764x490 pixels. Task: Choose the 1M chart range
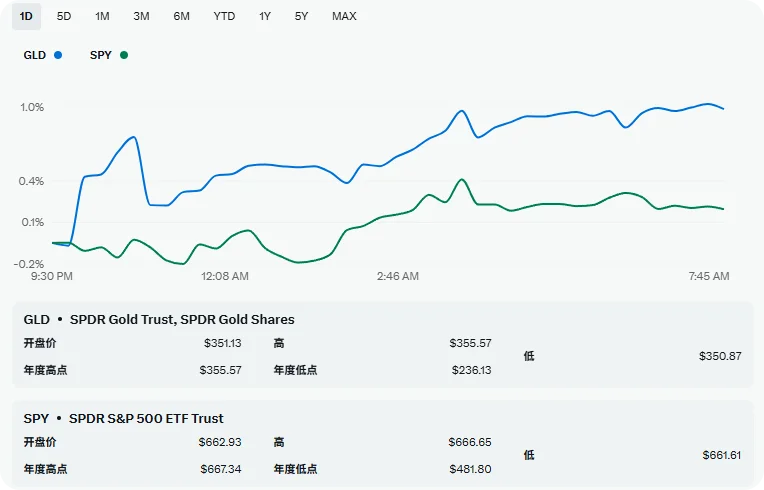pyautogui.click(x=102, y=16)
